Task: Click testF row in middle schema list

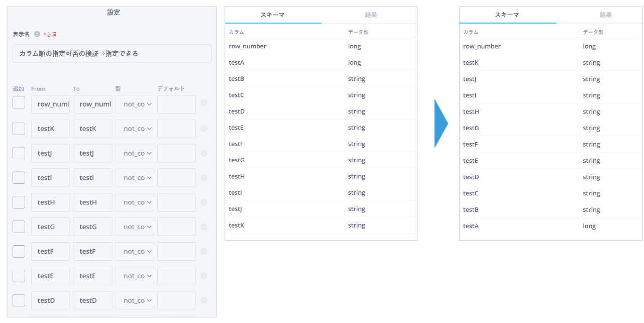Action: 321,144
